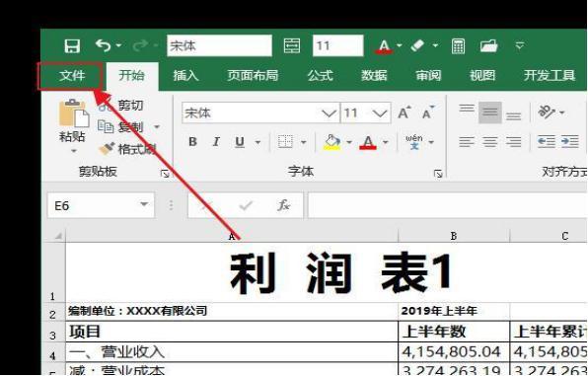Click the Undo arrow icon
This screenshot has width=588, height=376.
coord(104,45)
